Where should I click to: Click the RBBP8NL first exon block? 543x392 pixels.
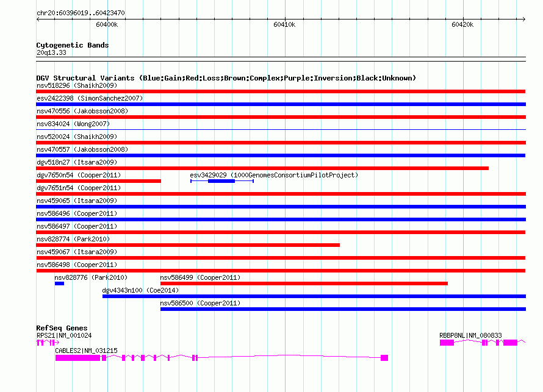pos(447,343)
